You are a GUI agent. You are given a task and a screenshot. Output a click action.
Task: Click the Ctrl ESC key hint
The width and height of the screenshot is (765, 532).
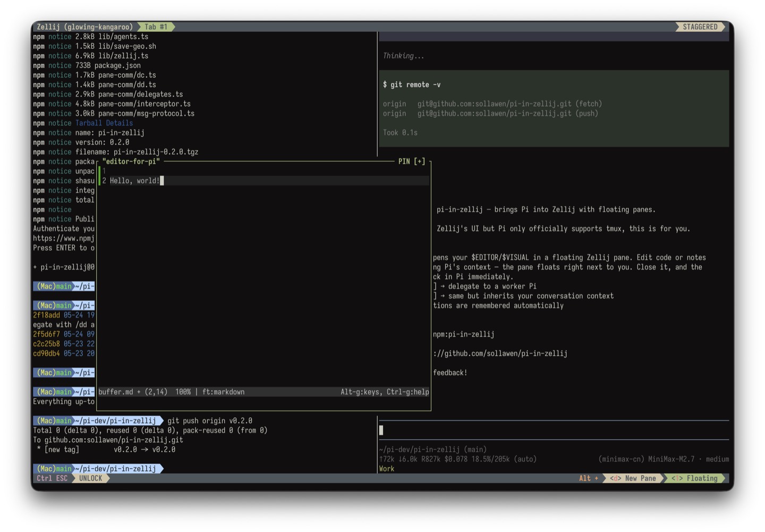52,478
